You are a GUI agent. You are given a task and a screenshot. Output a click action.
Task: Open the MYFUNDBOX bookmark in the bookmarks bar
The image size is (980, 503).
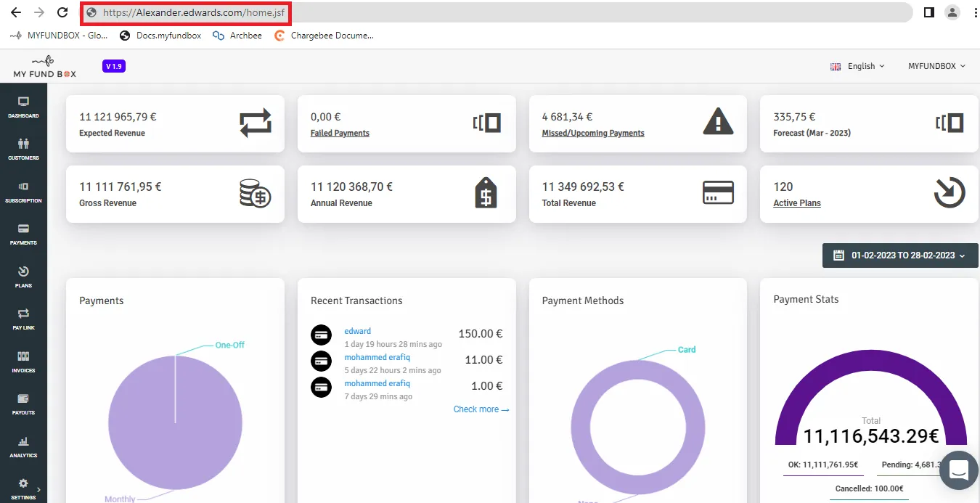coord(59,36)
